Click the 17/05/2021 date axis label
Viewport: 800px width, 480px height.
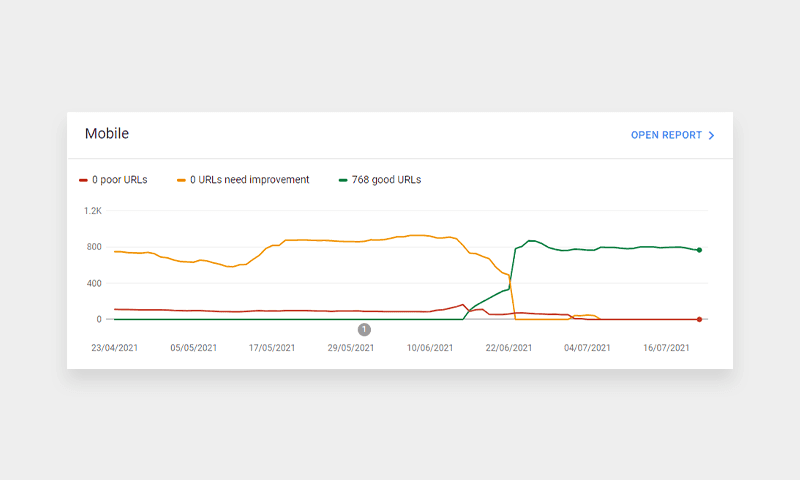pos(271,348)
